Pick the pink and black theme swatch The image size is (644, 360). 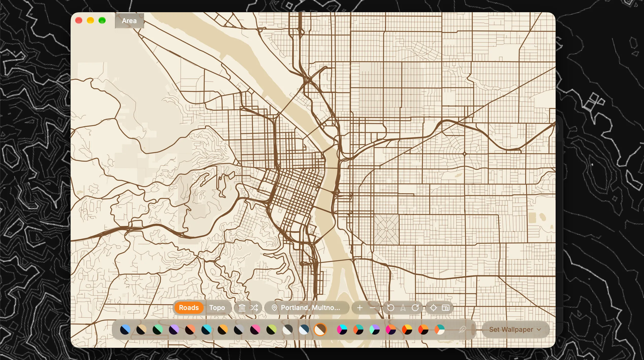pyautogui.click(x=255, y=330)
